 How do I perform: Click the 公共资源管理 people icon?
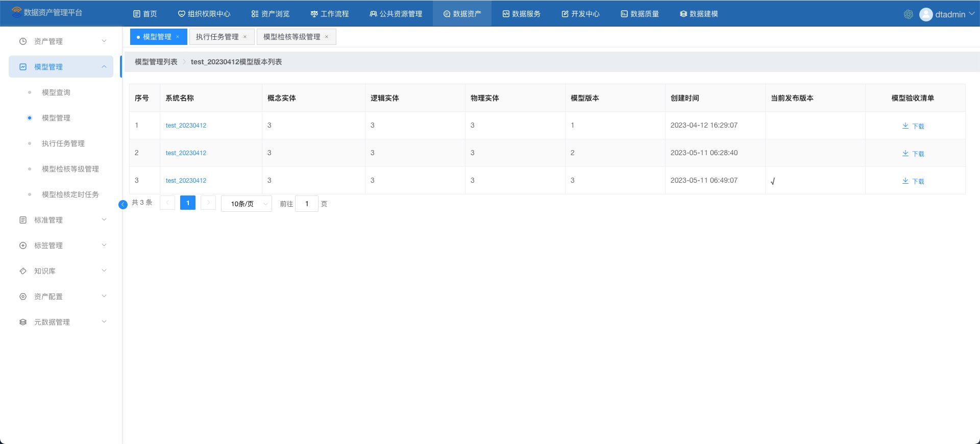tap(373, 14)
